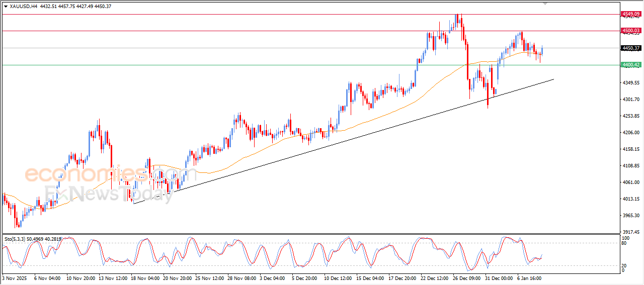The width and height of the screenshot is (644, 285).
Task: Click the 3 Nov 2025 date label
Action: 16,277
